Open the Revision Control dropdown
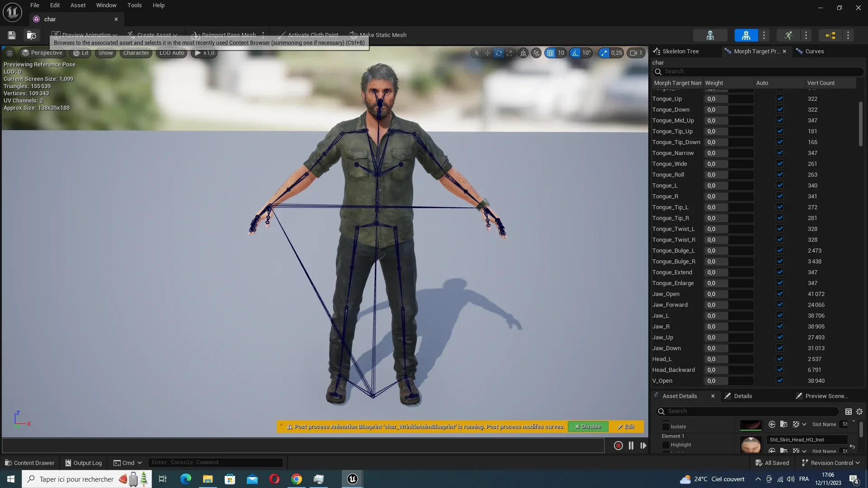This screenshot has height=488, width=868. 830,463
